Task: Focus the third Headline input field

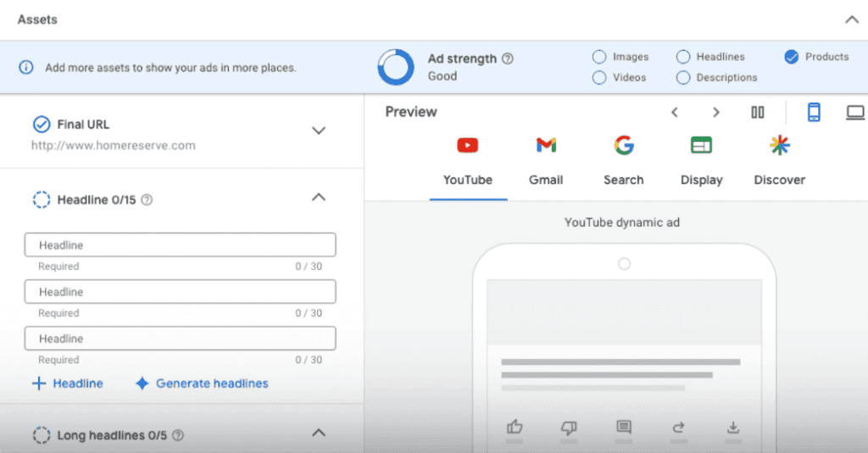Action: click(180, 338)
